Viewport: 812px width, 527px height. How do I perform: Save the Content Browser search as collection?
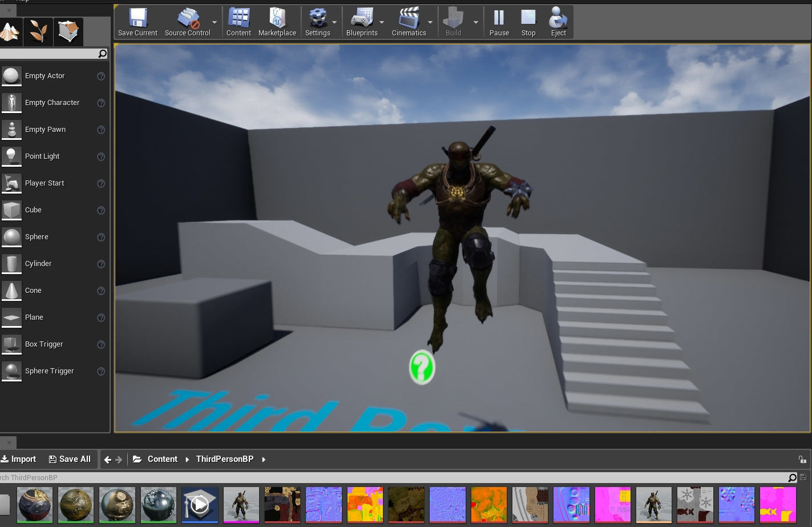click(803, 477)
